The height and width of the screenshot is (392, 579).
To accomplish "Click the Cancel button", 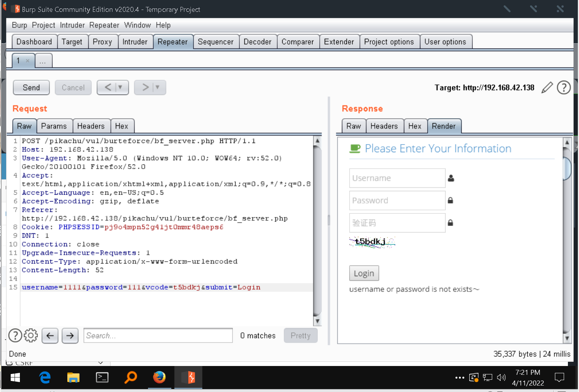I will coord(73,88).
